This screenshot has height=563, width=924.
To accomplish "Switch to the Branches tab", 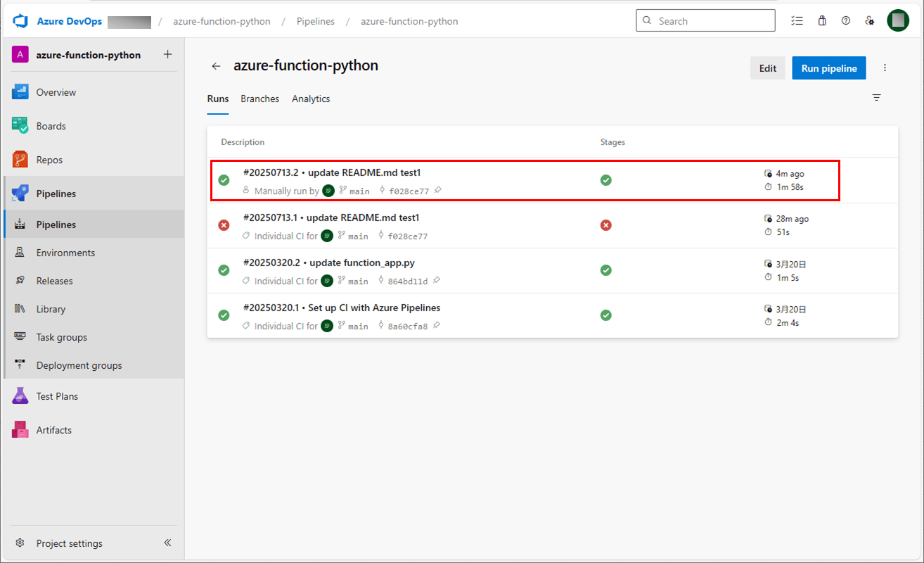I will click(x=259, y=99).
